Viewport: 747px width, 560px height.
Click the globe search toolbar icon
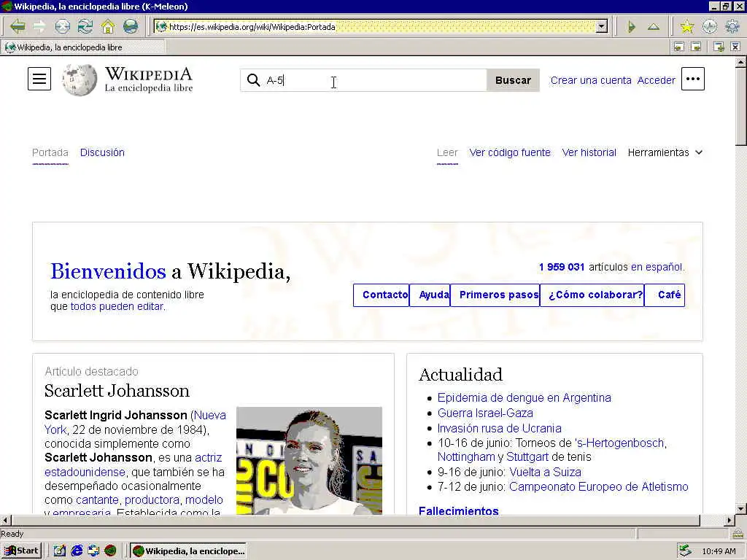click(131, 26)
